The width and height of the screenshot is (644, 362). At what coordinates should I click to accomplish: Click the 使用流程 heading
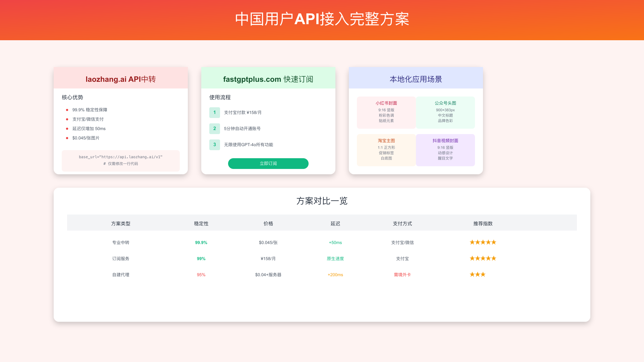[x=220, y=97]
